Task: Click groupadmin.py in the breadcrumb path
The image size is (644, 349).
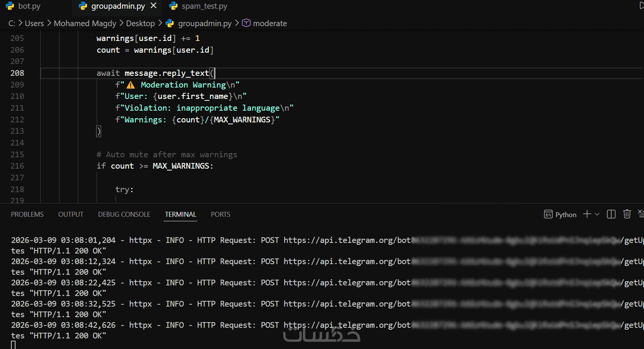Action: tap(204, 23)
